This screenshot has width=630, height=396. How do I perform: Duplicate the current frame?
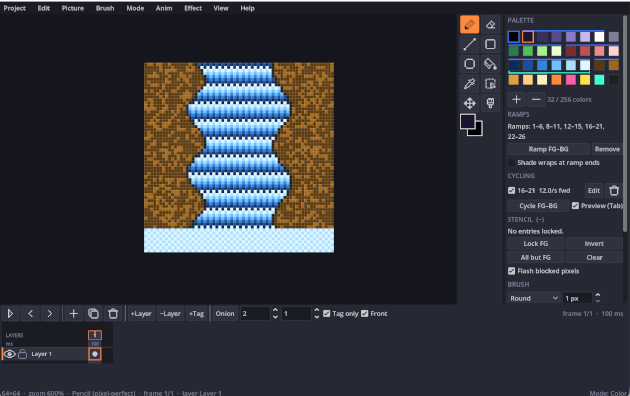(x=93, y=314)
